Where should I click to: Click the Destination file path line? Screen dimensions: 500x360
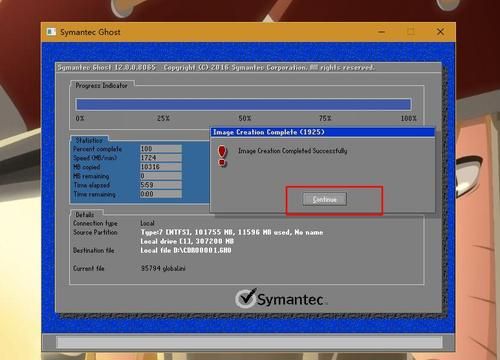[186, 250]
